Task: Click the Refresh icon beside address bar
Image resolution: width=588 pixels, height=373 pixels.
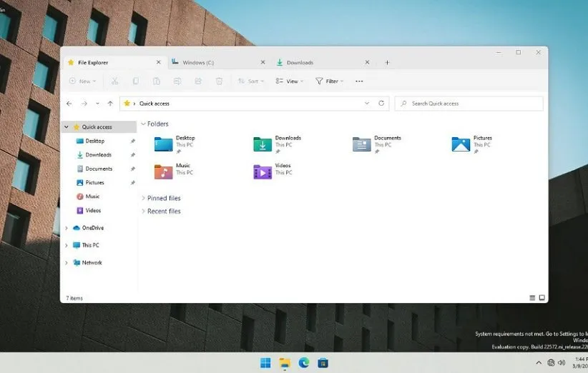Action: [381, 104]
